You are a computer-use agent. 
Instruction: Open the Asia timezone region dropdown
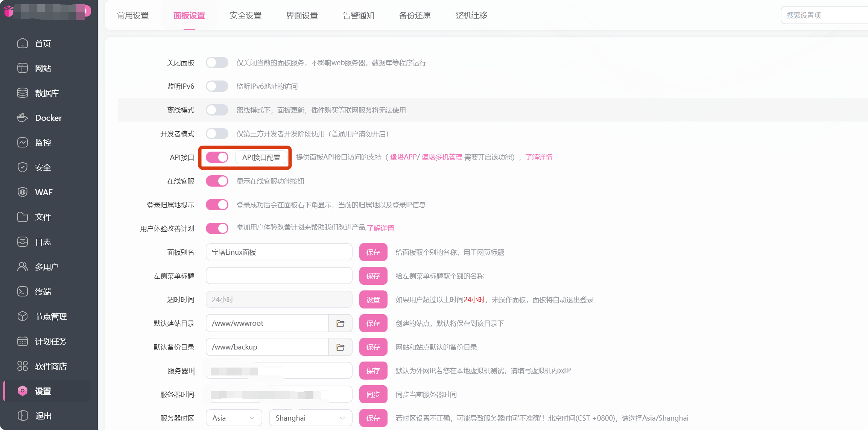coord(234,418)
